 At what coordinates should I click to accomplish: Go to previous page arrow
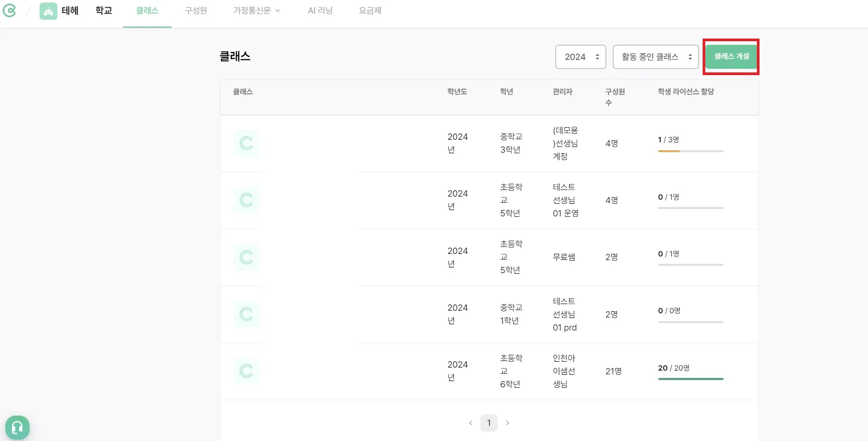471,423
